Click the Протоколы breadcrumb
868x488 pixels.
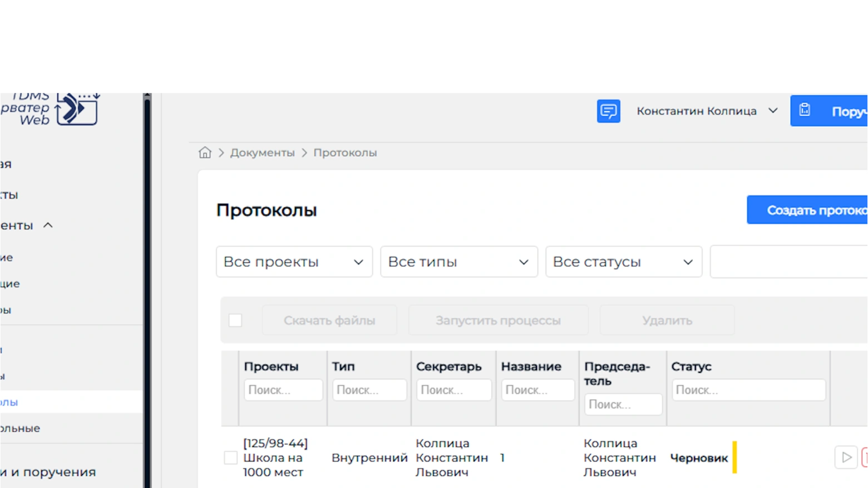click(345, 152)
